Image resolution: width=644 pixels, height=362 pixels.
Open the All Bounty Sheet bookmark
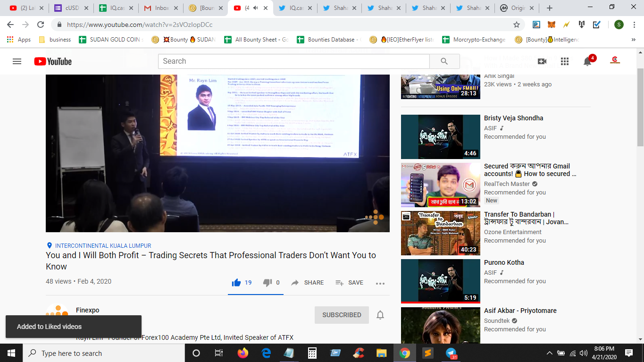pyautogui.click(x=257, y=40)
